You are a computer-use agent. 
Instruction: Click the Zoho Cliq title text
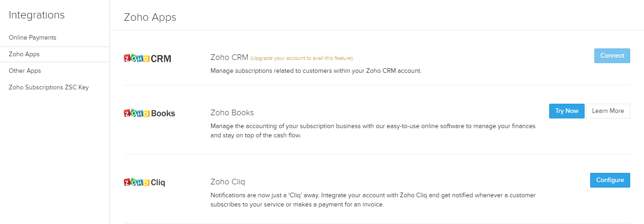227,182
